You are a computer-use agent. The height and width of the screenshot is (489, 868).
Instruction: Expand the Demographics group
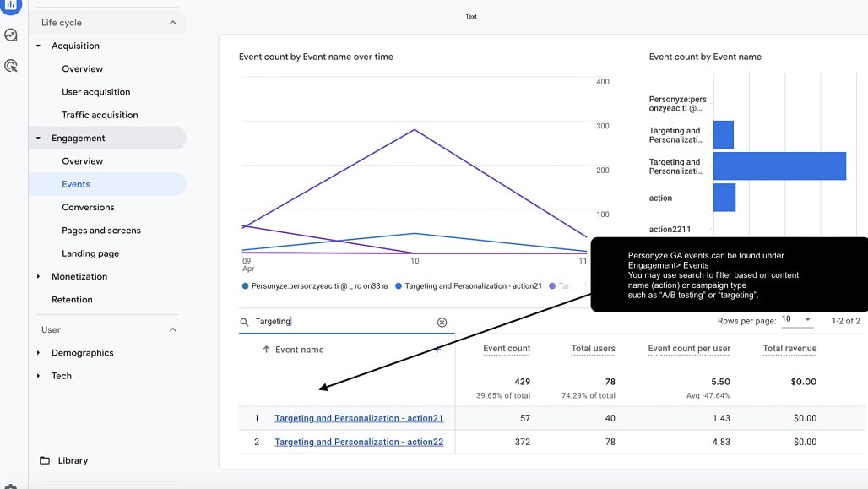tap(38, 353)
